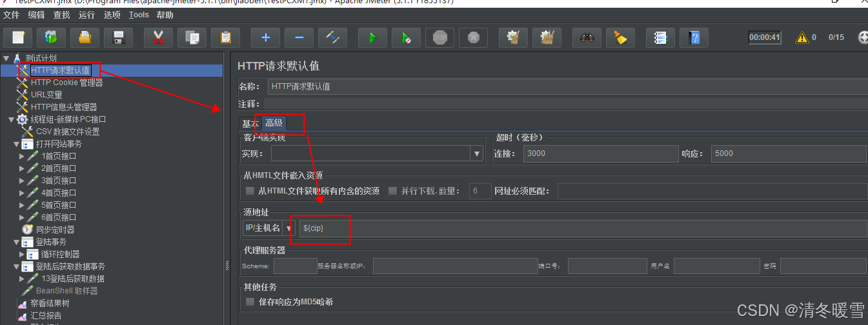868x325 pixels.
Task: Select 察看结果树 listener in tree
Action: pos(50,303)
